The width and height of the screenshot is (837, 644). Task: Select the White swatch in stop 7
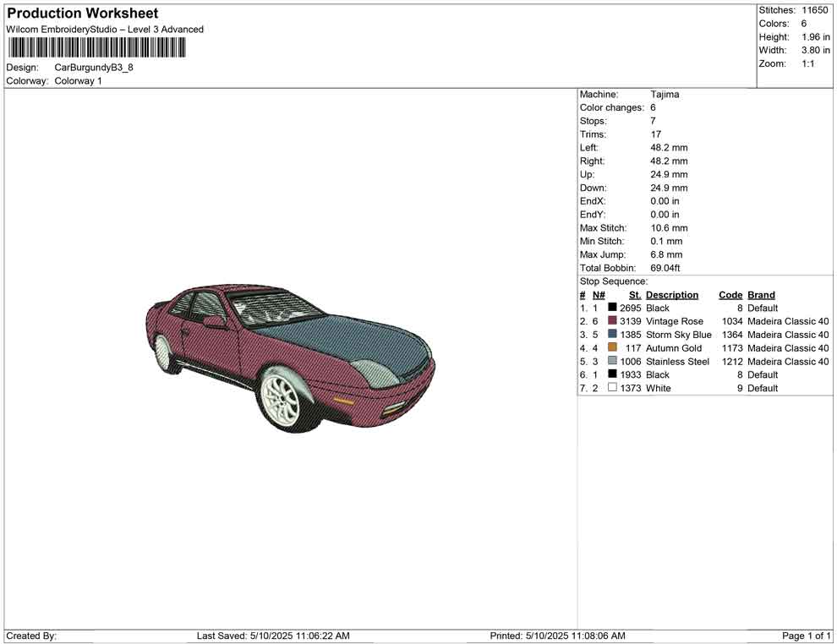point(612,388)
